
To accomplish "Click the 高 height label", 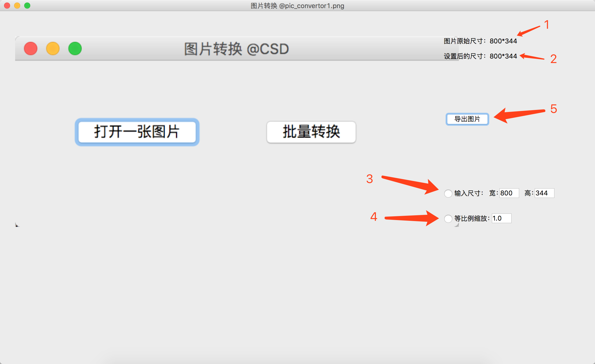I will click(527, 193).
